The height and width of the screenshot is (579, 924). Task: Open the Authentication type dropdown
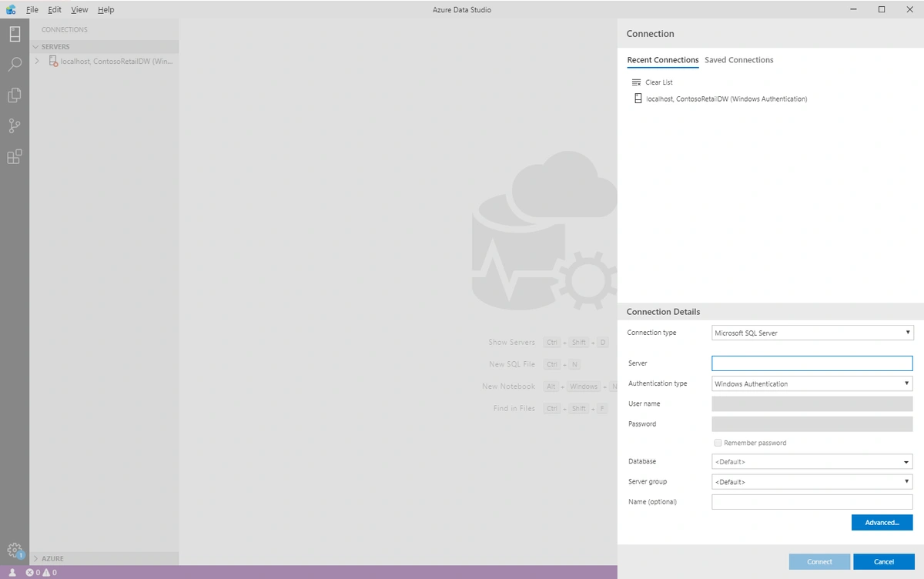[812, 383]
